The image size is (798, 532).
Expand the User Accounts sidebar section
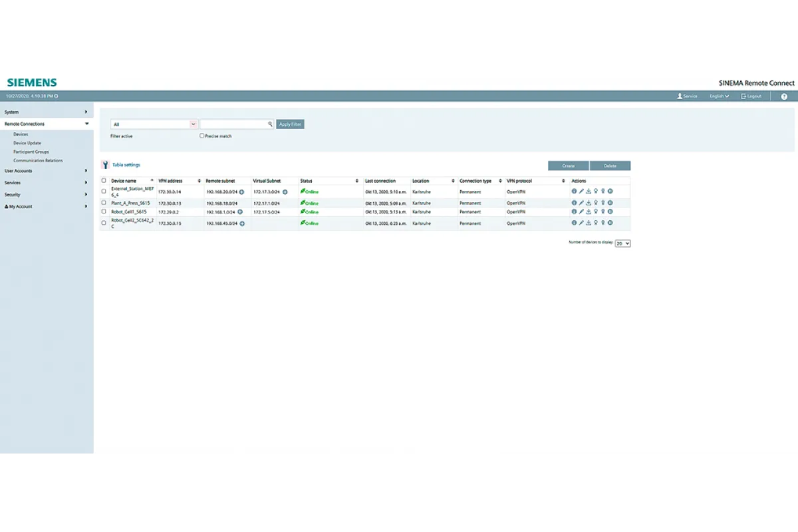(47, 171)
